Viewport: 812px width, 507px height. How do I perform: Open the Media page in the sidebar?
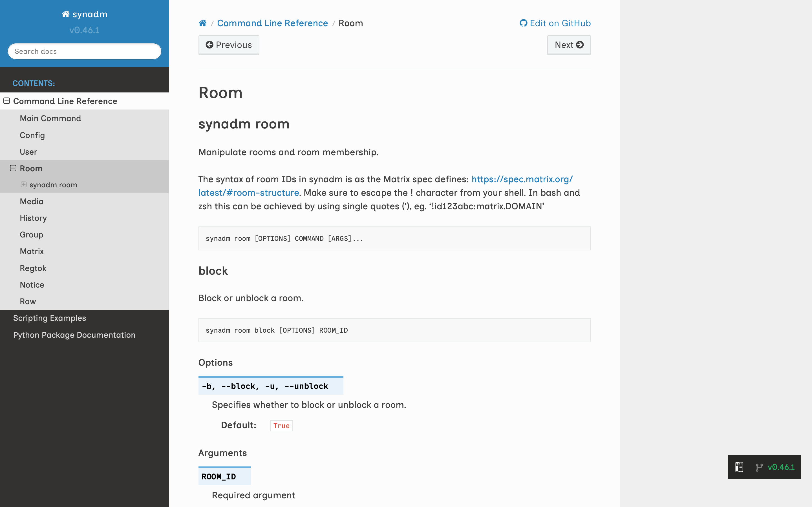point(32,201)
